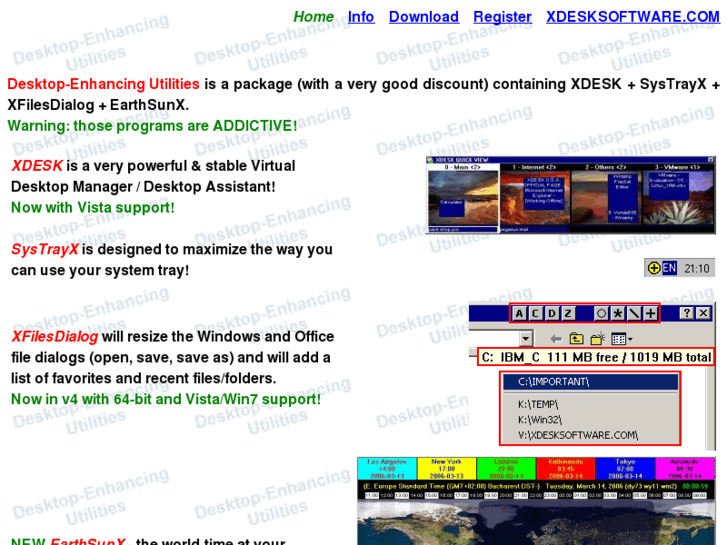
Task: Click the D button in the dialog titlebar
Action: (552, 314)
